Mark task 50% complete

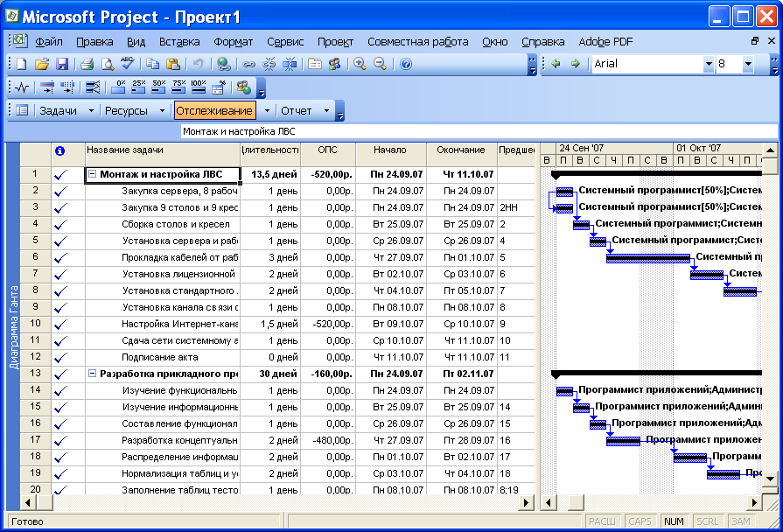click(x=158, y=87)
